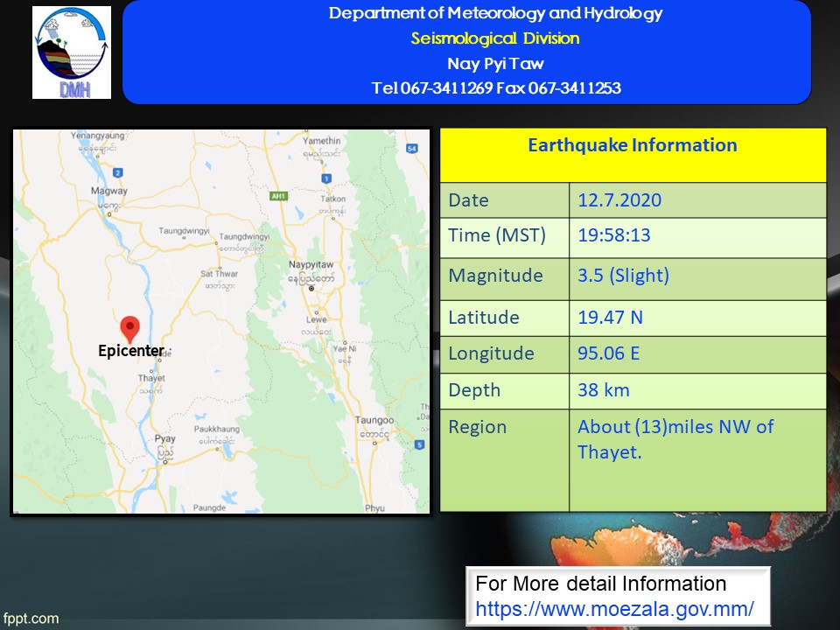Click the Paukkhaung label on map

[217, 429]
